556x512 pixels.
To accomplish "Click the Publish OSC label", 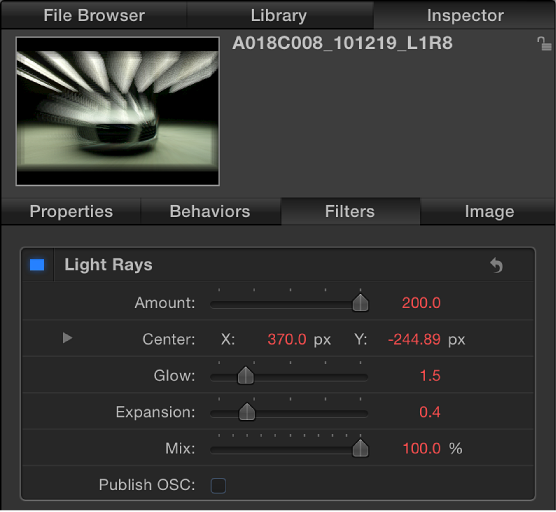I will click(x=147, y=485).
